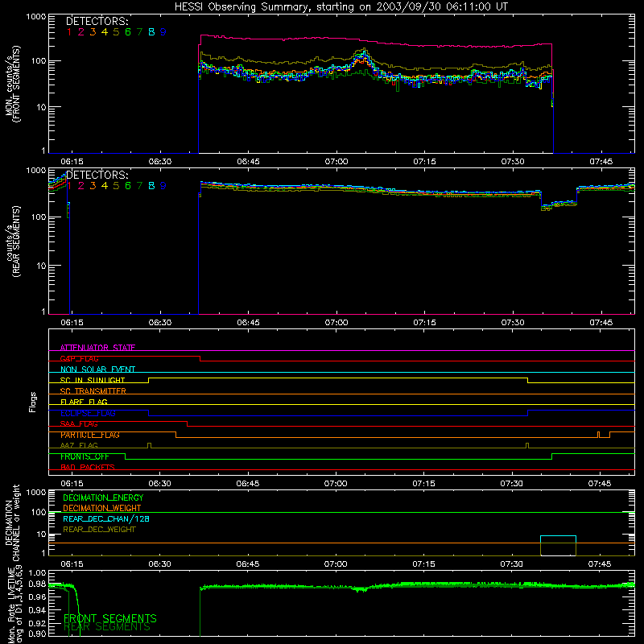The width and height of the screenshot is (644, 644).
Task: Click the SAA_FLAG label
Action: [x=79, y=424]
